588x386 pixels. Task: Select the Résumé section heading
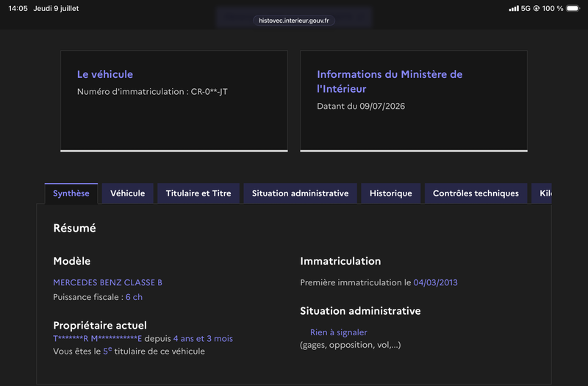[75, 228]
